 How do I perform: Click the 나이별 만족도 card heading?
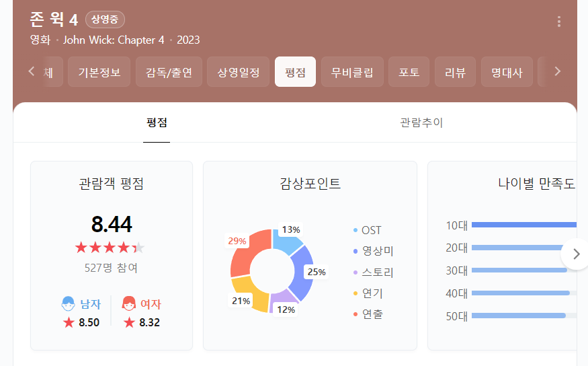coord(536,184)
